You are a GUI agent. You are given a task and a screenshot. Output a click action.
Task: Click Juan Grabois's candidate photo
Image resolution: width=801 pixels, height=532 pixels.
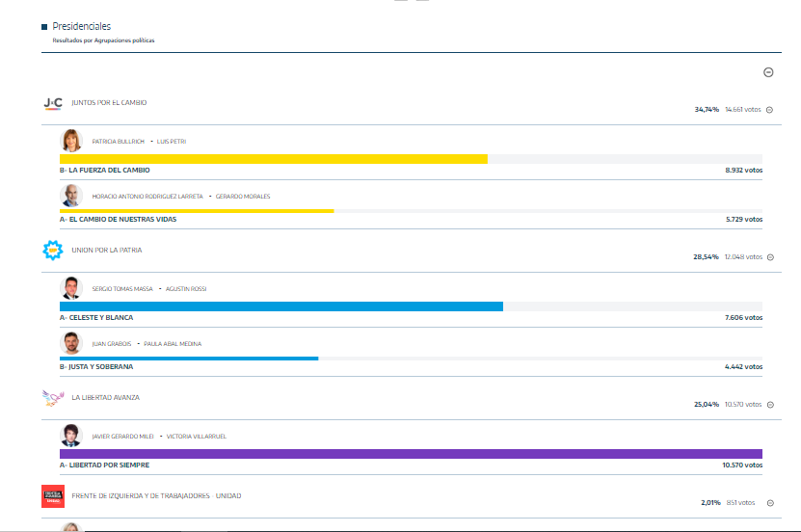(72, 343)
